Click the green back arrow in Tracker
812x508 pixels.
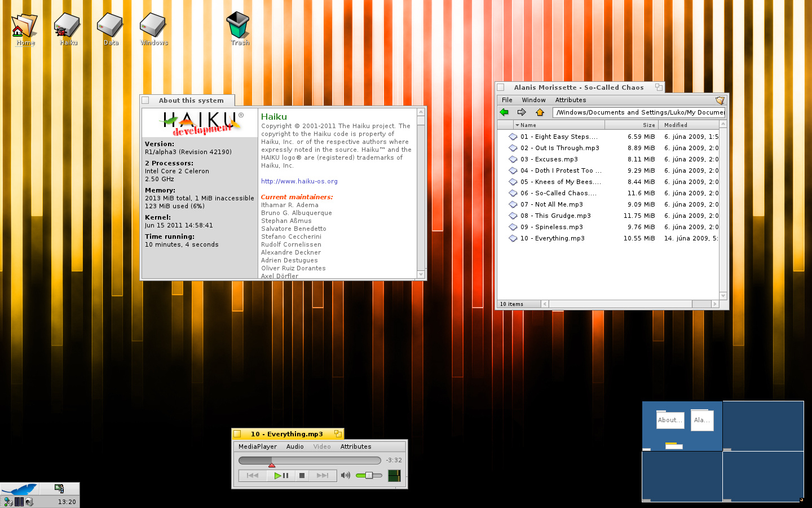coord(505,112)
